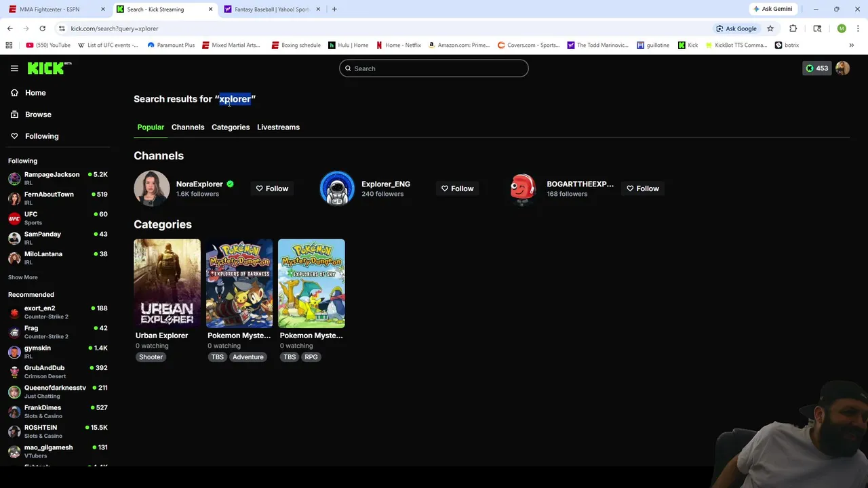Open Pokemon Explorers of Sky cover
Screen dimensions: 868x488
click(x=311, y=283)
